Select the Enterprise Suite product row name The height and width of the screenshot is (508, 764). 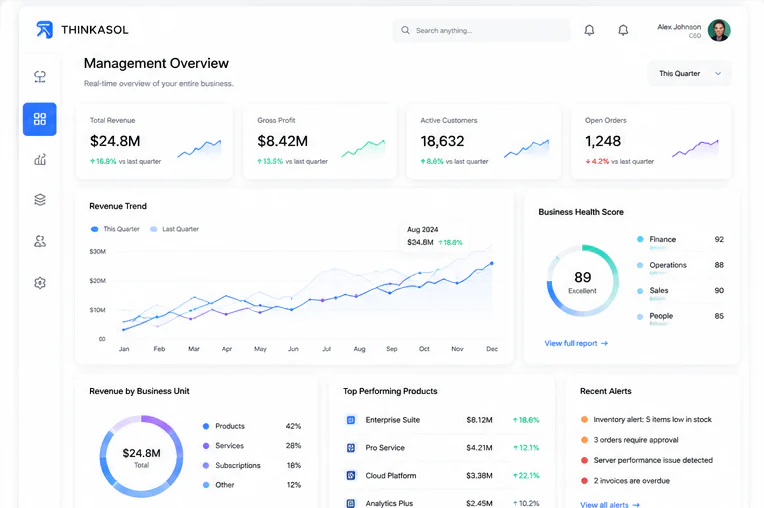click(x=393, y=420)
